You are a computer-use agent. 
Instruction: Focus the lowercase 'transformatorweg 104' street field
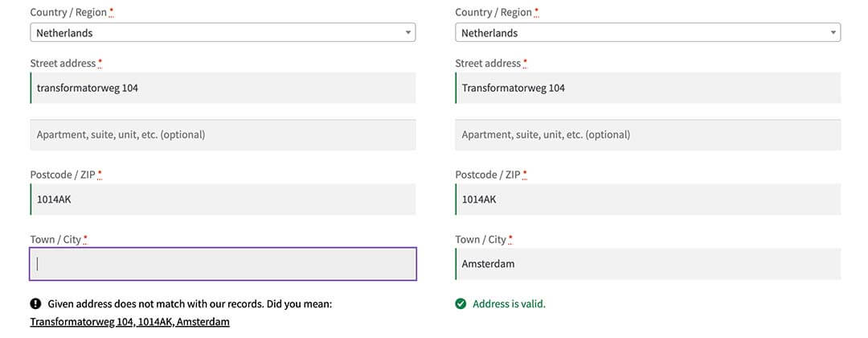223,88
